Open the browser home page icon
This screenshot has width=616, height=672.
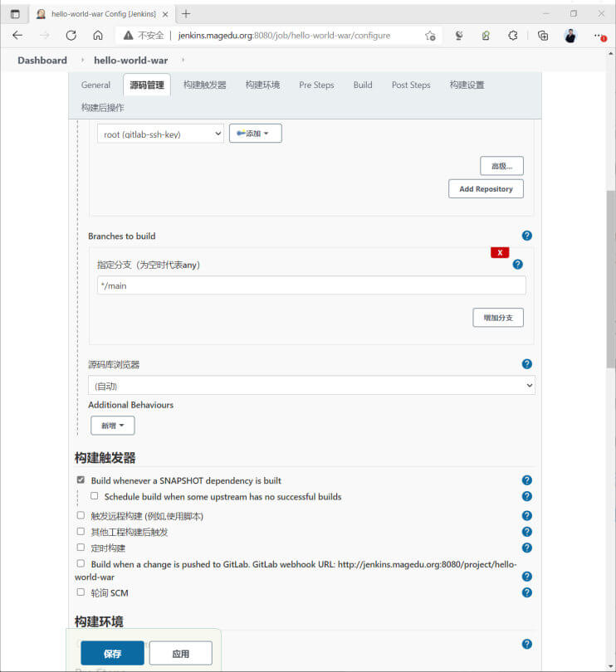[98, 36]
